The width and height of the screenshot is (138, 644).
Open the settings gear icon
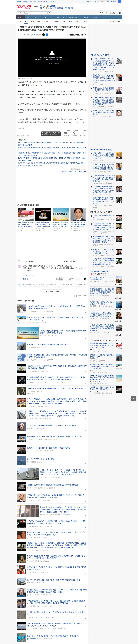click(120, 13)
